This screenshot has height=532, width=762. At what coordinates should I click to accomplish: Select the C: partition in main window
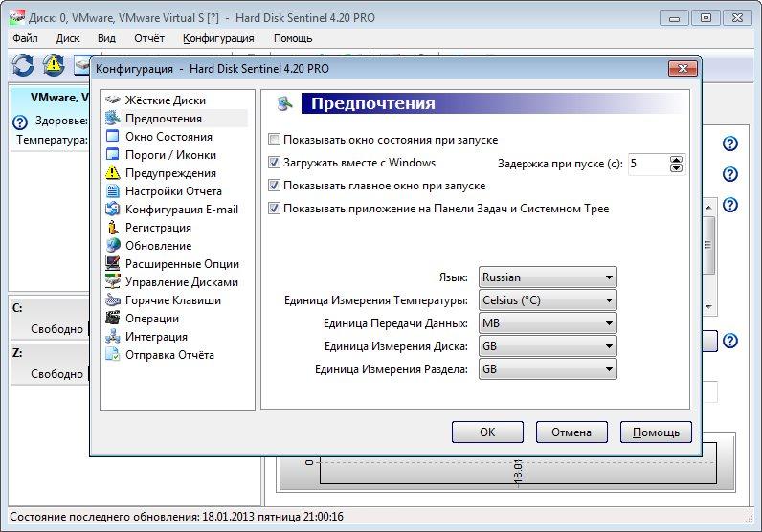(x=49, y=319)
